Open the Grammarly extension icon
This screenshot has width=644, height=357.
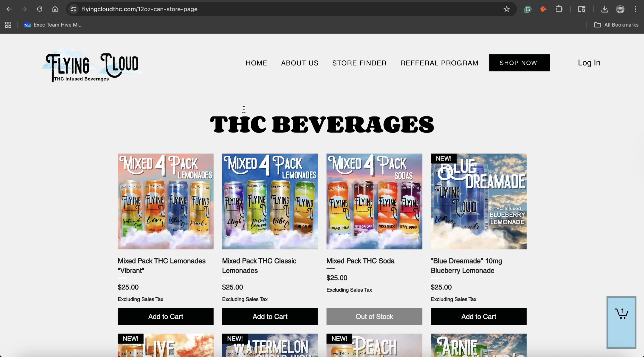528,9
